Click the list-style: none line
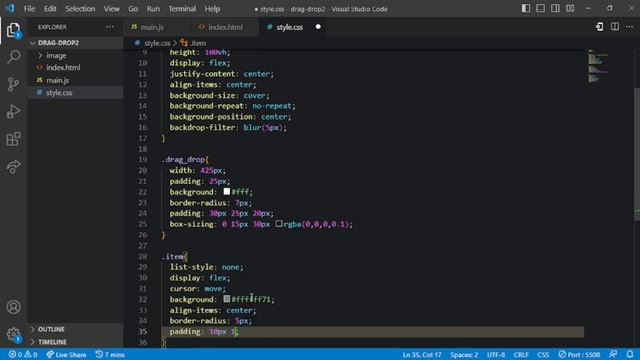 click(x=207, y=267)
